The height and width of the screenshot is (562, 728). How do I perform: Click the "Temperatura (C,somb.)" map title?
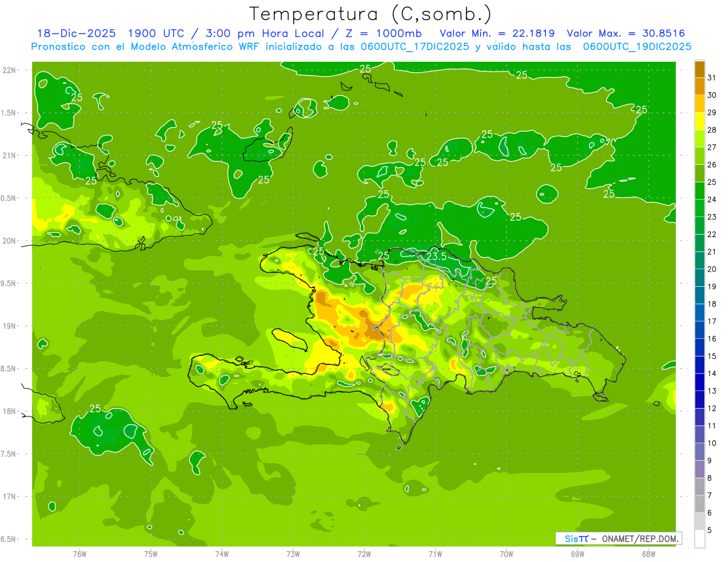[x=370, y=13]
